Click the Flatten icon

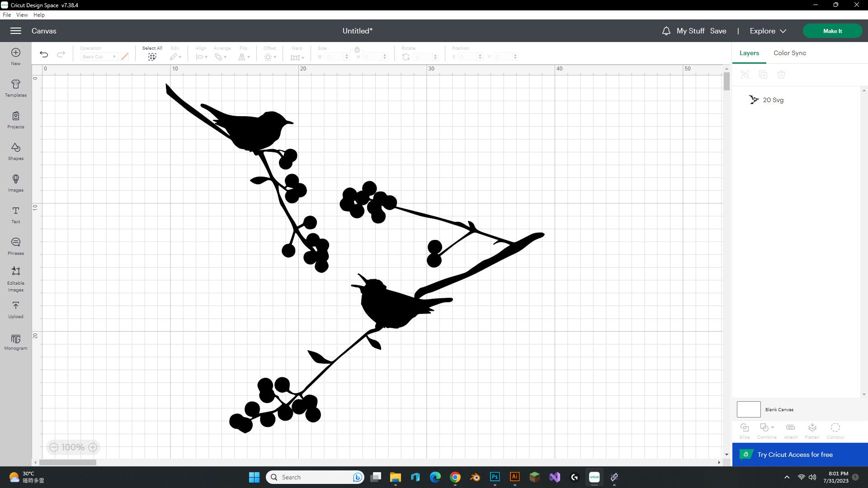(x=812, y=428)
